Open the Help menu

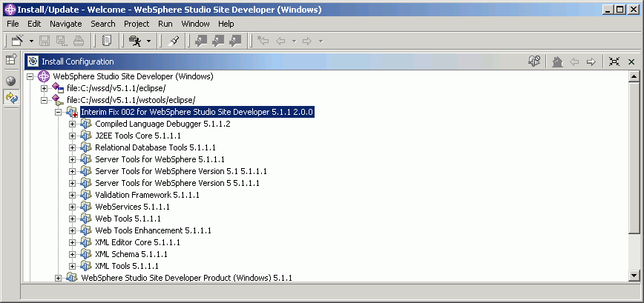pyautogui.click(x=226, y=24)
